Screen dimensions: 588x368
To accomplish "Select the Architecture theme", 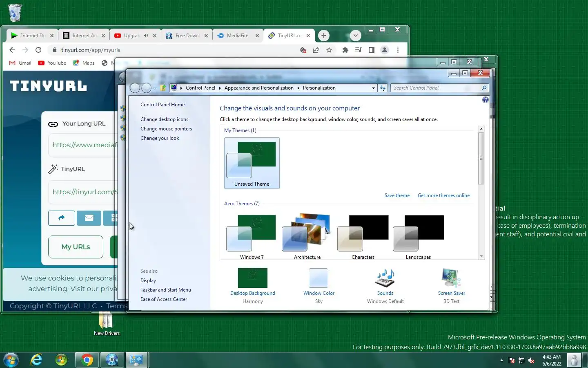I will pyautogui.click(x=307, y=236).
